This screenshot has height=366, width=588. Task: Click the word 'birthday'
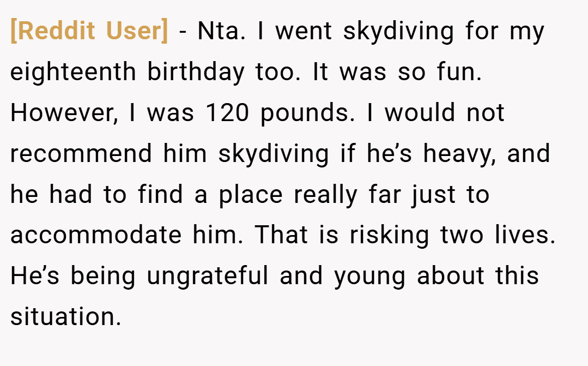(x=196, y=72)
